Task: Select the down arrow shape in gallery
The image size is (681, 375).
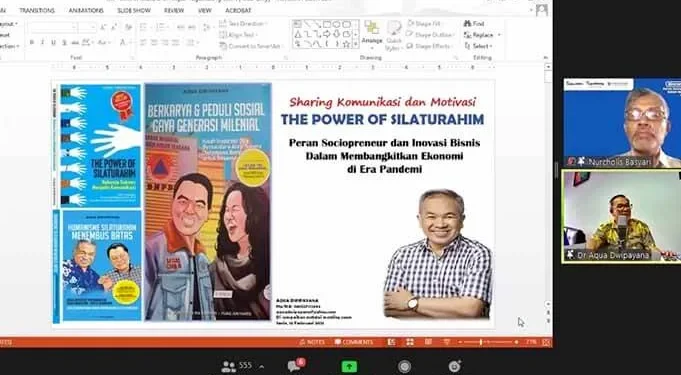Action: (x=337, y=34)
